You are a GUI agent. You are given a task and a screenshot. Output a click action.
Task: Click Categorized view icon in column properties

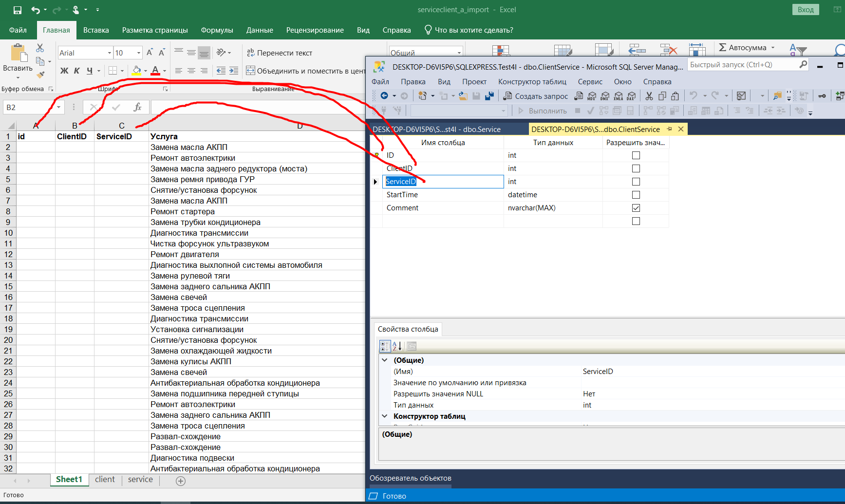click(x=385, y=346)
